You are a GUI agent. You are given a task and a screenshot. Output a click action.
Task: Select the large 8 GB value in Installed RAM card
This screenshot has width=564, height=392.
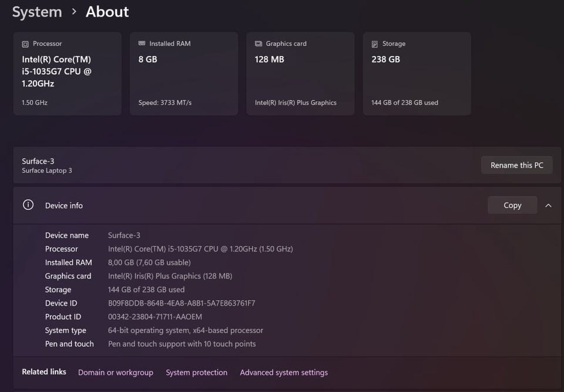coord(148,59)
